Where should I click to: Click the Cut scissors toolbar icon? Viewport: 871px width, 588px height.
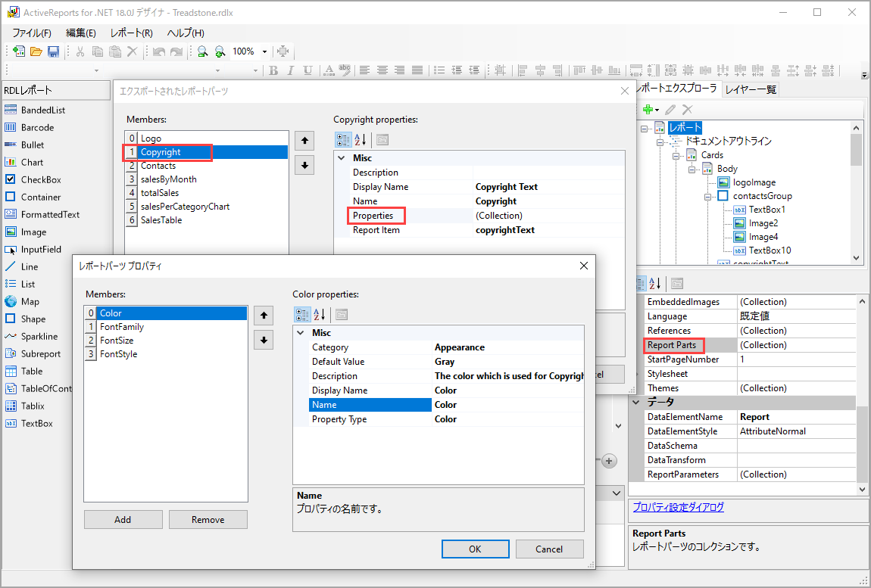[x=80, y=51]
